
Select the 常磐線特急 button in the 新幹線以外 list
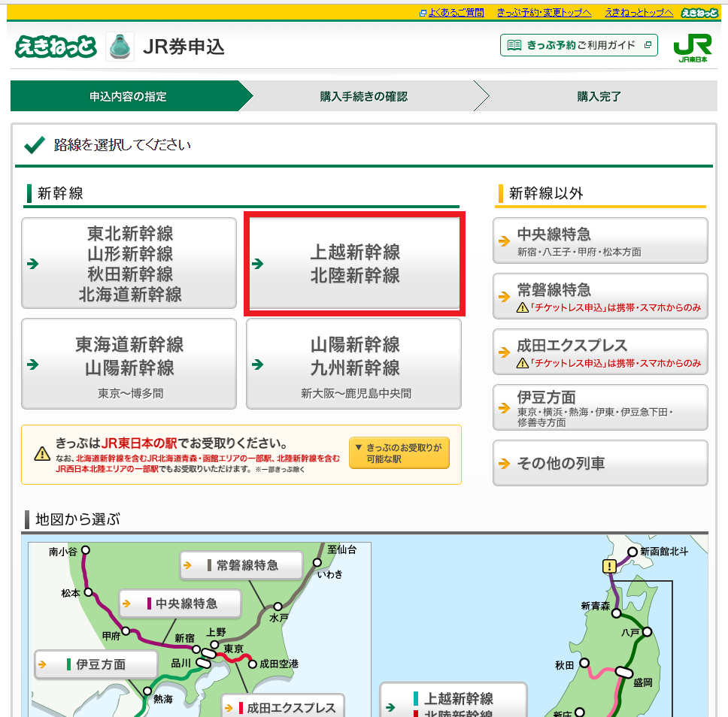pos(600,296)
